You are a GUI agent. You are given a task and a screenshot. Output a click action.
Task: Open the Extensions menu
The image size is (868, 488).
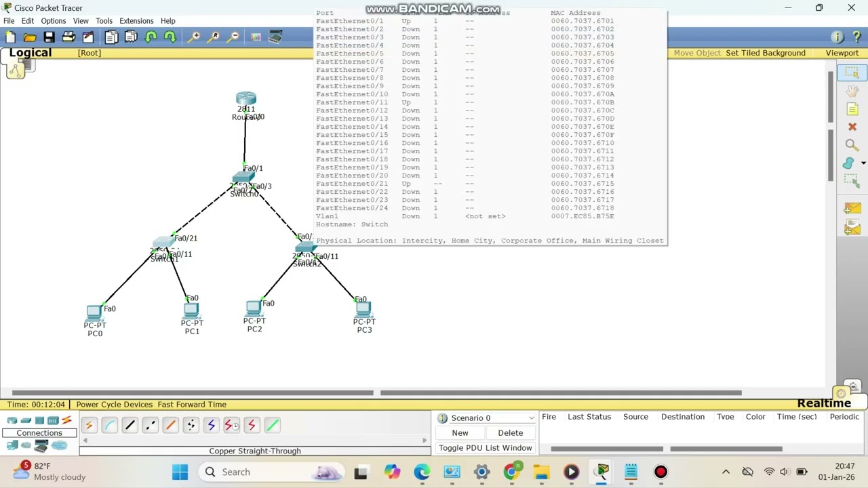pos(137,21)
